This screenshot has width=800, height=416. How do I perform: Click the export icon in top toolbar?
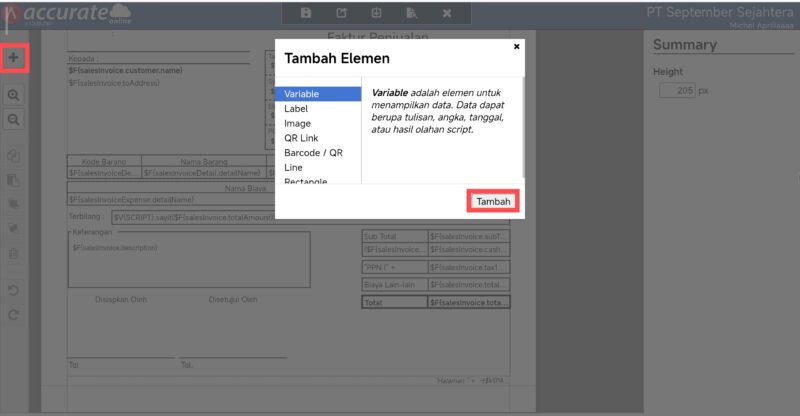pyautogui.click(x=341, y=13)
